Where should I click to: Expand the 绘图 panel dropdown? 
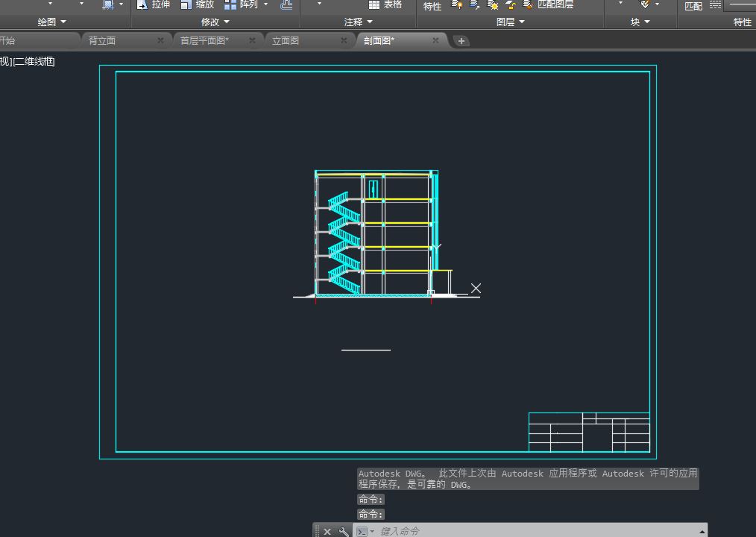(x=52, y=22)
